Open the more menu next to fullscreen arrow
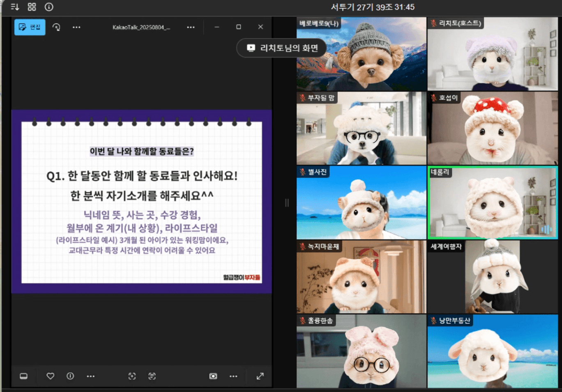562x392 pixels. pos(233,376)
